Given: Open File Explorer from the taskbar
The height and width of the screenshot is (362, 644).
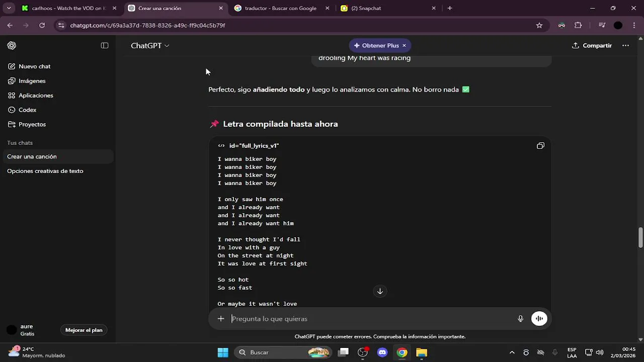Looking at the screenshot, I should click(422, 352).
